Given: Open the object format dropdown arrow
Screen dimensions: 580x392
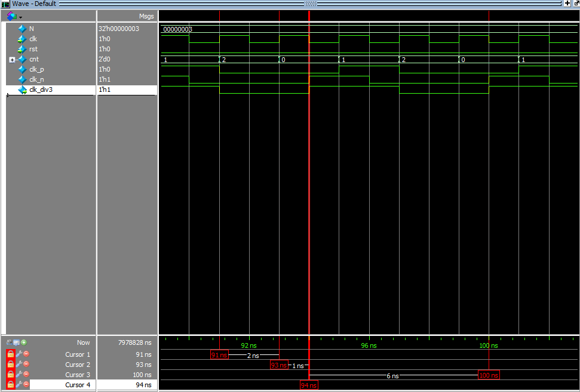Looking at the screenshot, I should coord(20,17).
